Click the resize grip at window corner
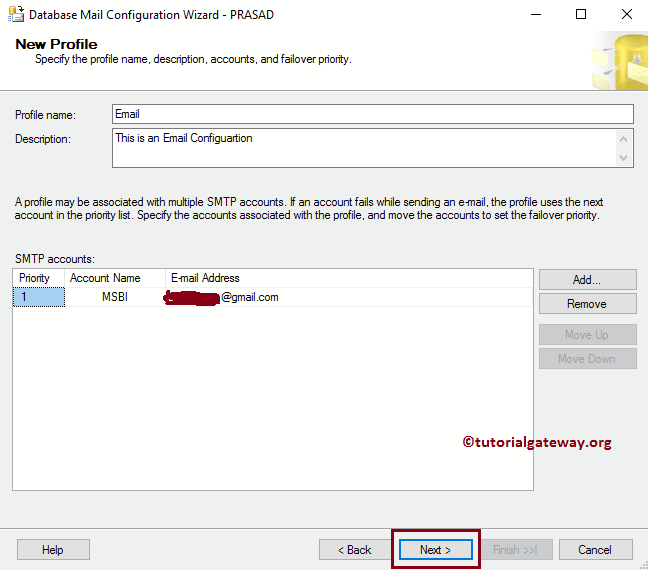 (x=644, y=565)
